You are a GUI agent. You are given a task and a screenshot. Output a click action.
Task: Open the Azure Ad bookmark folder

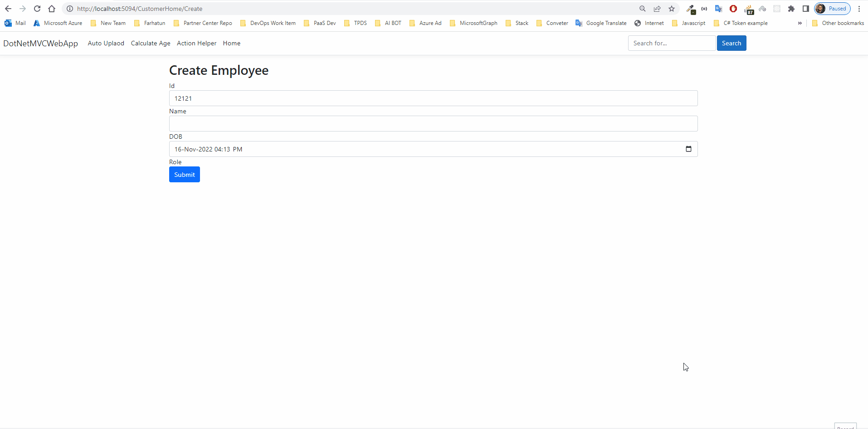(425, 23)
